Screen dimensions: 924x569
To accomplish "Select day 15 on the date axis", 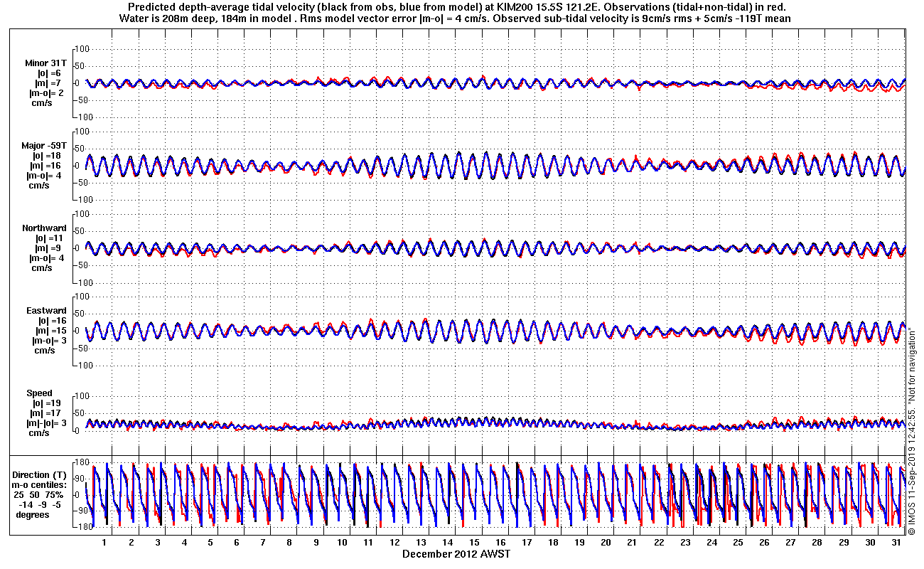I will (474, 542).
